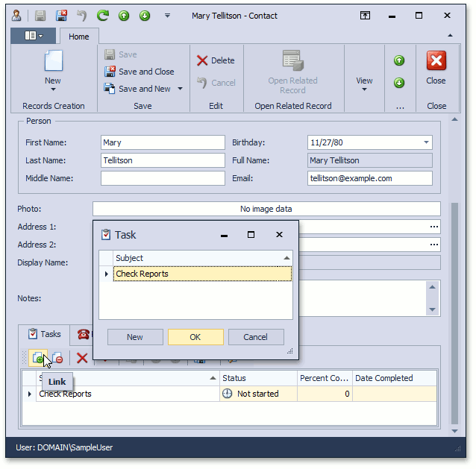This screenshot has width=476, height=469.
Task: Select the Tasks tab
Action: coord(44,334)
